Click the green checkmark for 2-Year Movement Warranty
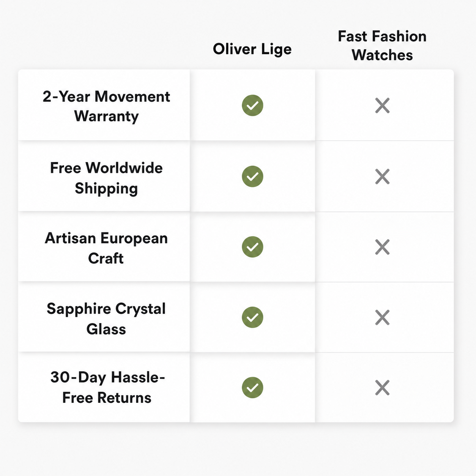This screenshot has height=476, width=476. 252,105
